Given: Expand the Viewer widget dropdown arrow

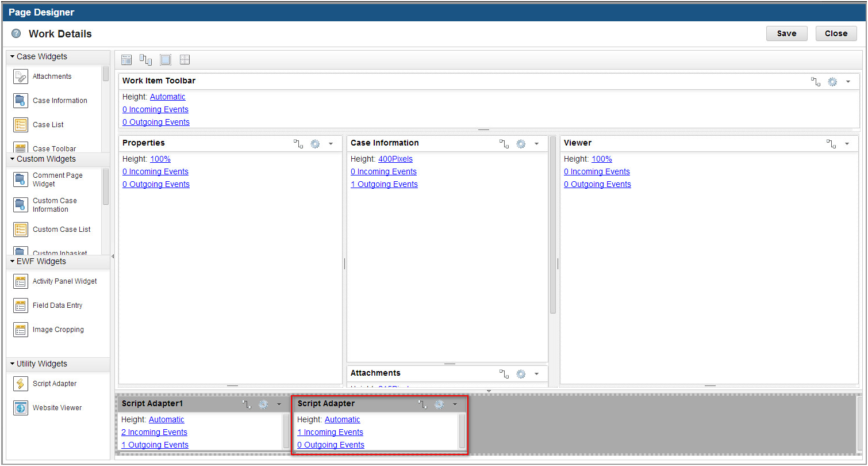Looking at the screenshot, I should (847, 143).
